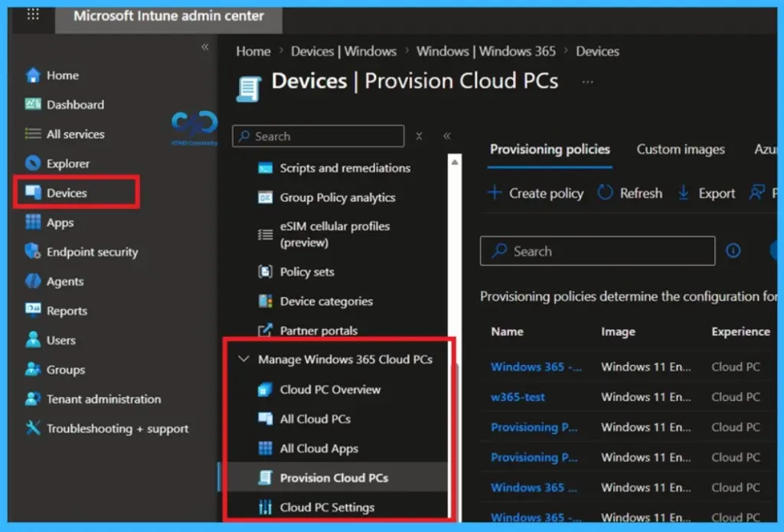Click the Export download icon
This screenshot has height=532, width=784.
click(x=684, y=193)
